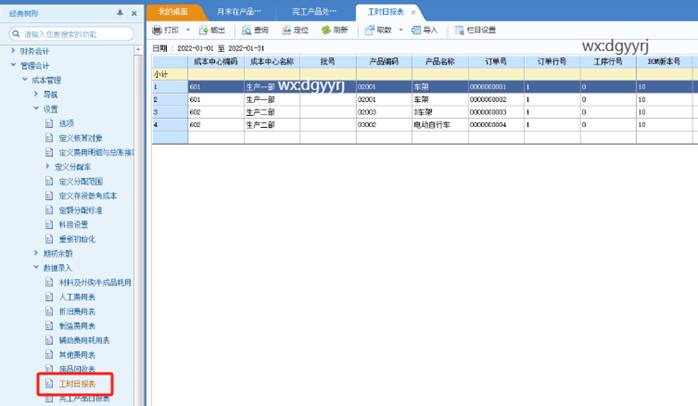This screenshot has height=406, width=698.
Task: Open 定义存货参考成本 in the tree
Action: 88,195
